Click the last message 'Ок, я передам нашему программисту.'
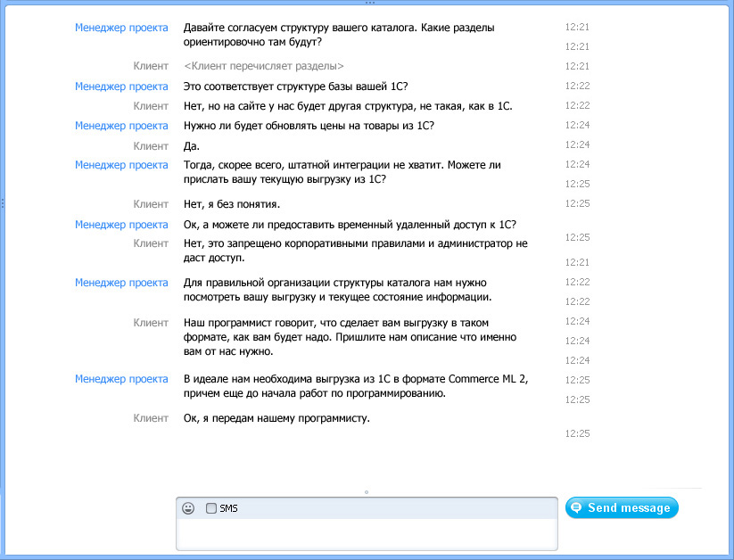 coord(276,418)
